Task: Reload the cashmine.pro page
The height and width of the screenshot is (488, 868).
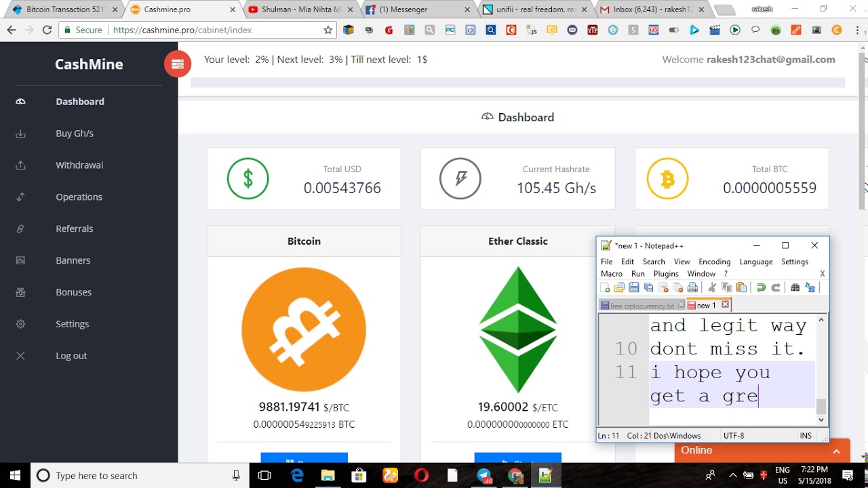Action: (47, 30)
